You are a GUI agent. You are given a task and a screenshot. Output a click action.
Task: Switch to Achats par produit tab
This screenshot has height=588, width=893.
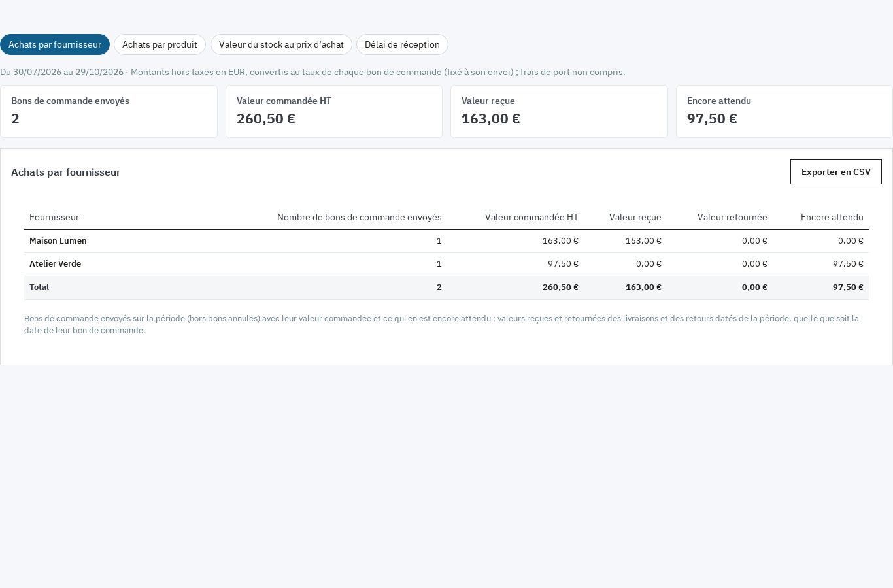[160, 44]
